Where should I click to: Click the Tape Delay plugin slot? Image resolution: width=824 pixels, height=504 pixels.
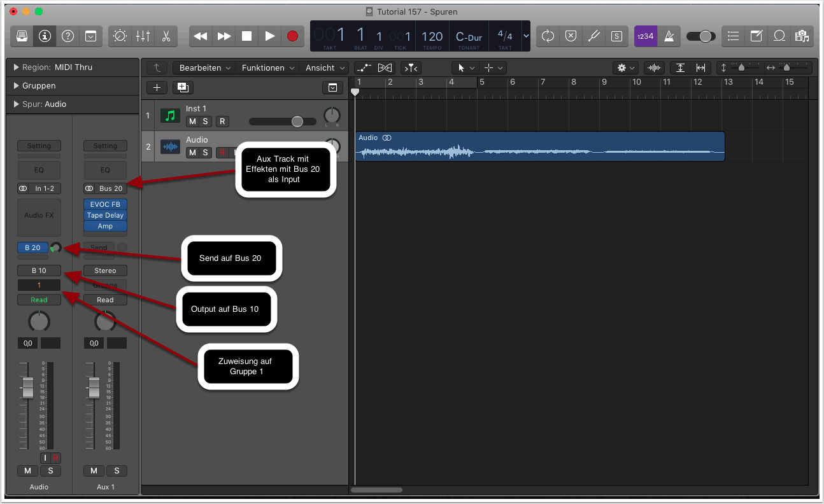pos(105,215)
